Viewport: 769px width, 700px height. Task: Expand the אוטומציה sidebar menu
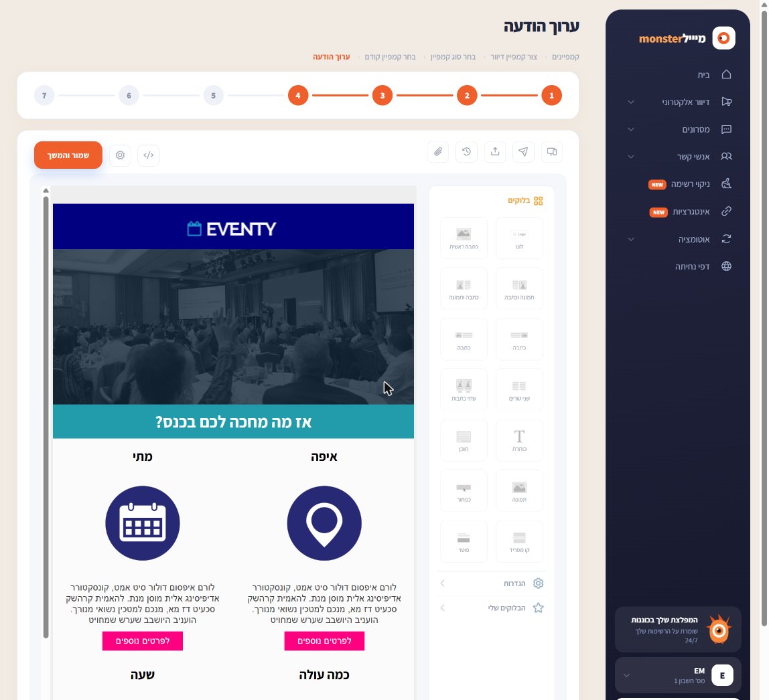(679, 239)
